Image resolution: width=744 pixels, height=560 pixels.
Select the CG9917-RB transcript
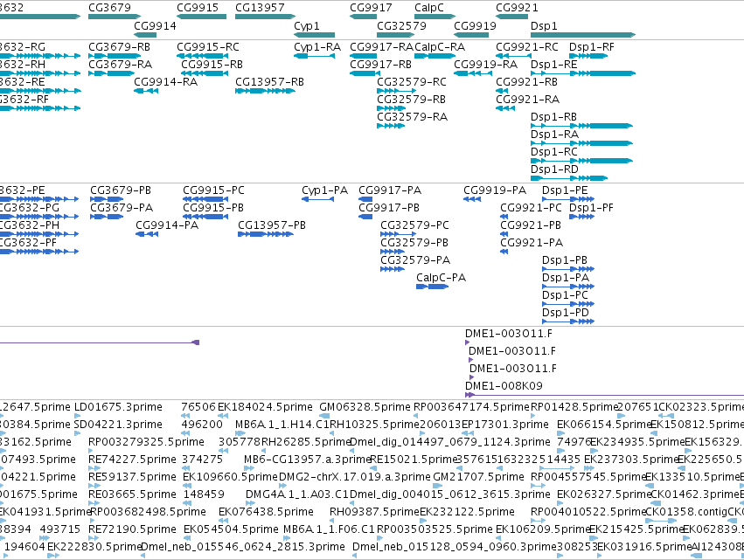point(365,73)
